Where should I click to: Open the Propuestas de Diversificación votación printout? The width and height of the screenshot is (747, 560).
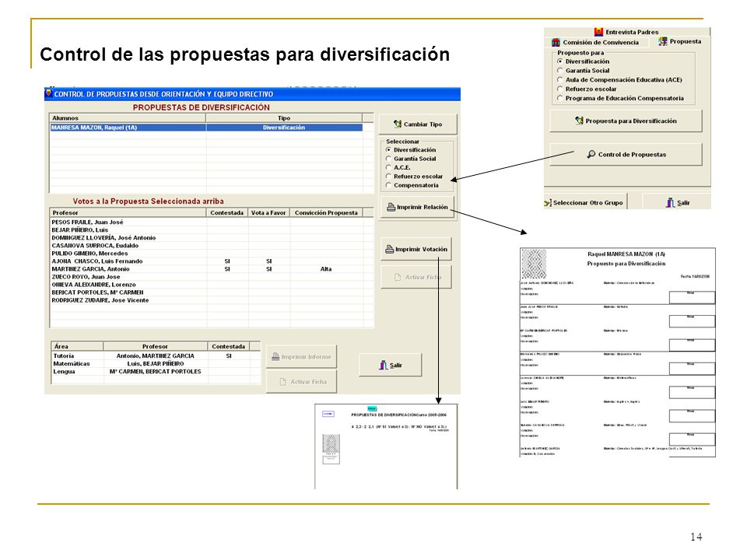pos(386,446)
